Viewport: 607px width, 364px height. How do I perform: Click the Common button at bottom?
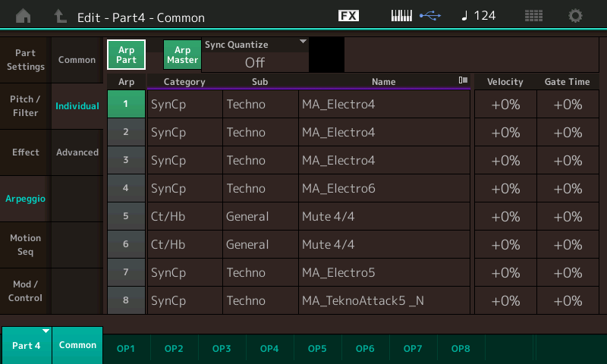click(x=77, y=345)
